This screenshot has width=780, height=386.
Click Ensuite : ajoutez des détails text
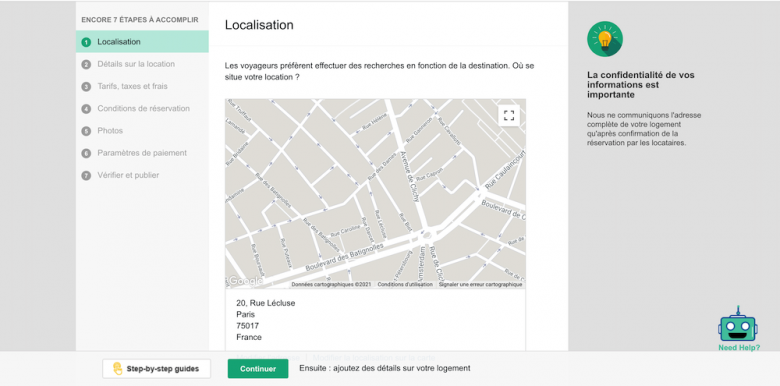385,369
